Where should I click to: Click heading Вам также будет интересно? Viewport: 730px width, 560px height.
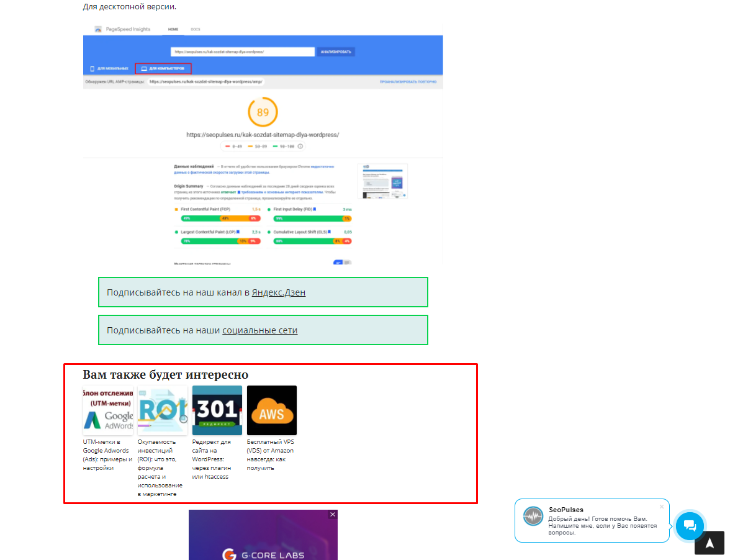click(x=166, y=375)
